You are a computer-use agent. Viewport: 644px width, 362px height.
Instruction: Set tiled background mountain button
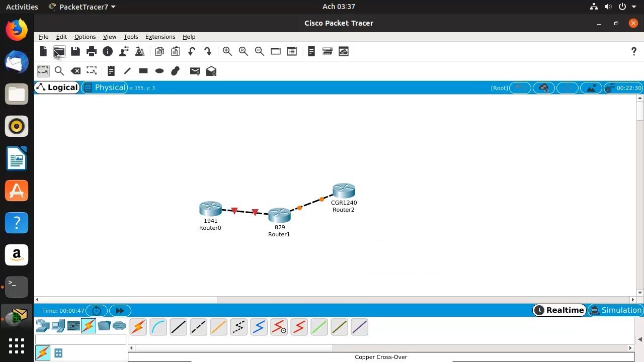click(x=591, y=88)
